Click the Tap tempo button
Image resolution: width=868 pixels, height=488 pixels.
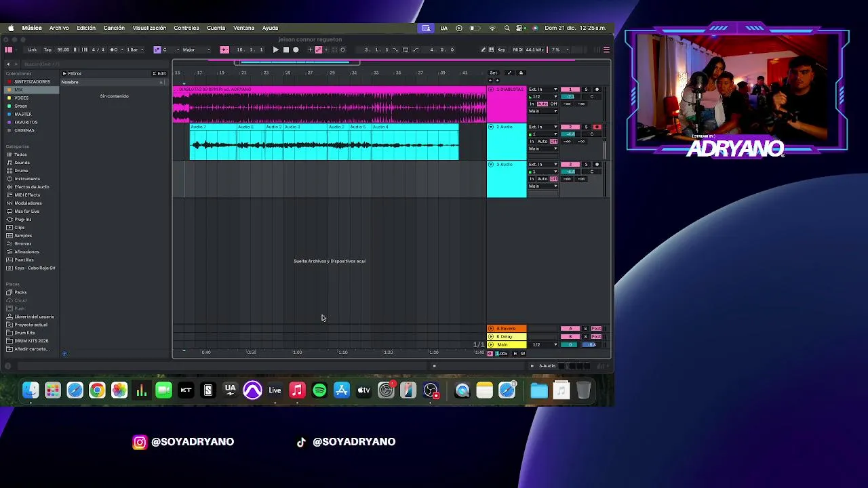pos(47,49)
